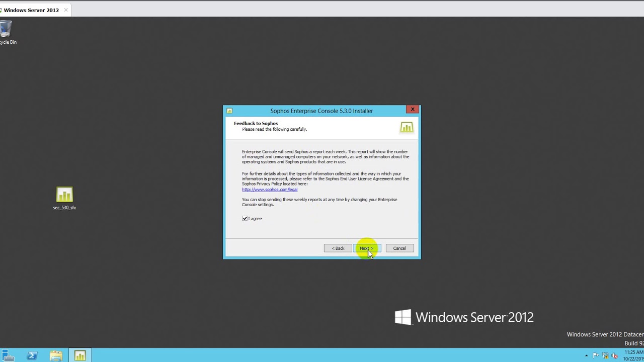The width and height of the screenshot is (644, 362).
Task: Close the Windows Server 2012 tab
Action: tap(65, 10)
